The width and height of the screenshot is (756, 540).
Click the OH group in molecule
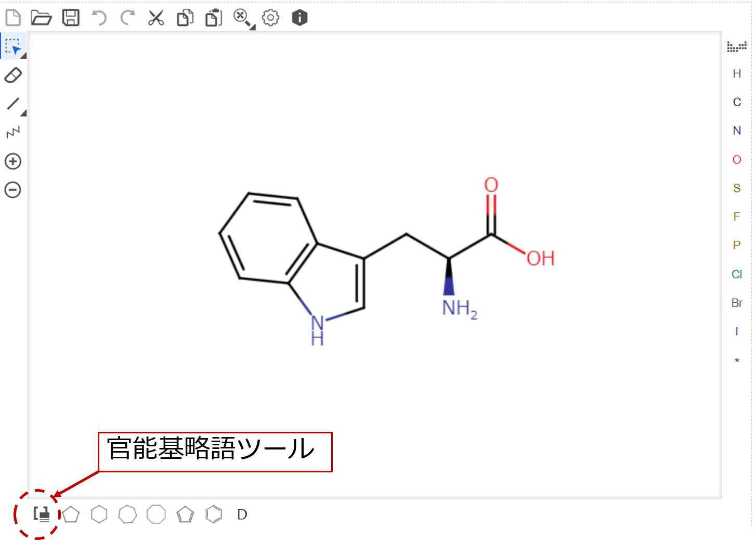pyautogui.click(x=541, y=259)
